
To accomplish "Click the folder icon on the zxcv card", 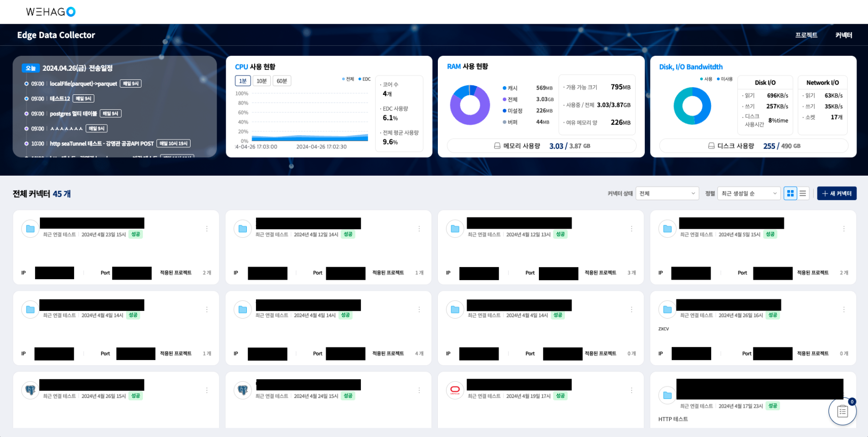I will pos(667,309).
